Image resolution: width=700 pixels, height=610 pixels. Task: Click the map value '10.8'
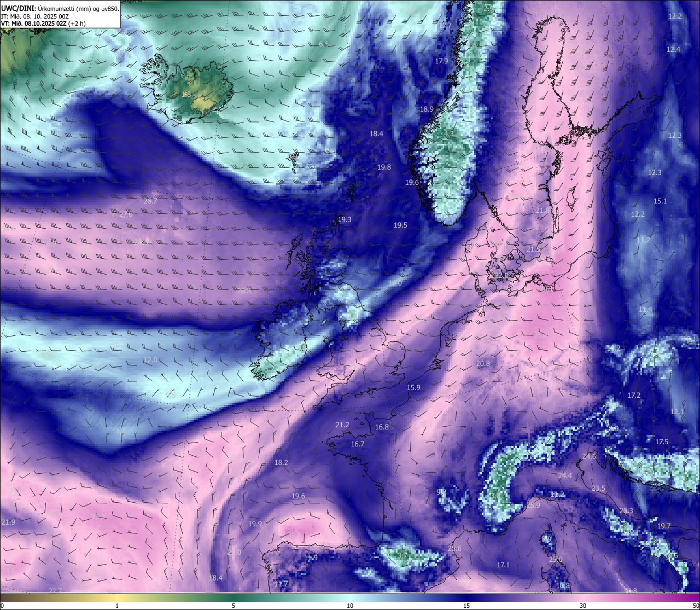pos(563,586)
